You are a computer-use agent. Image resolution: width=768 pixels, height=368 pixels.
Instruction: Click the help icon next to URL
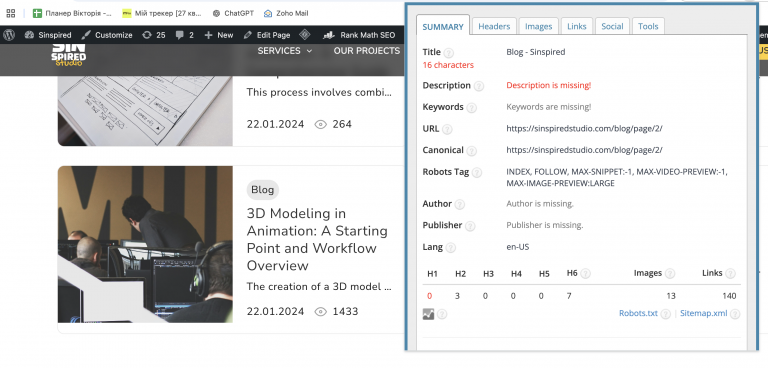447,129
